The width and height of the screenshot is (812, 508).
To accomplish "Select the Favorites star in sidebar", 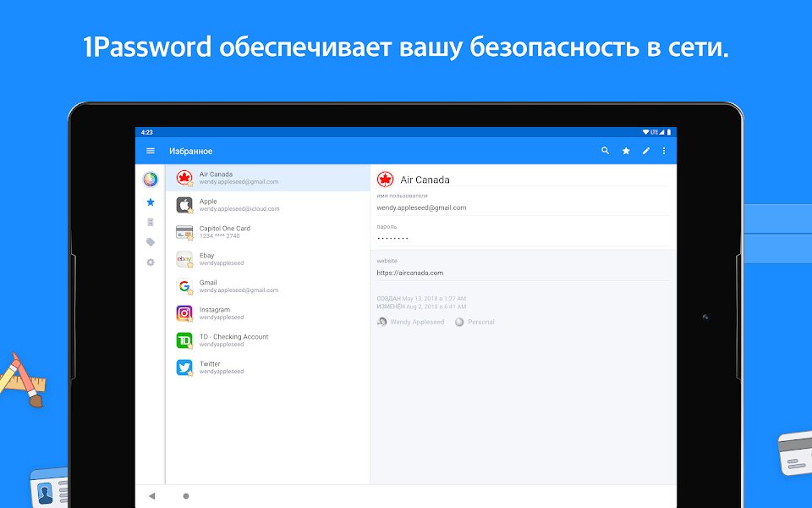I will tap(151, 202).
